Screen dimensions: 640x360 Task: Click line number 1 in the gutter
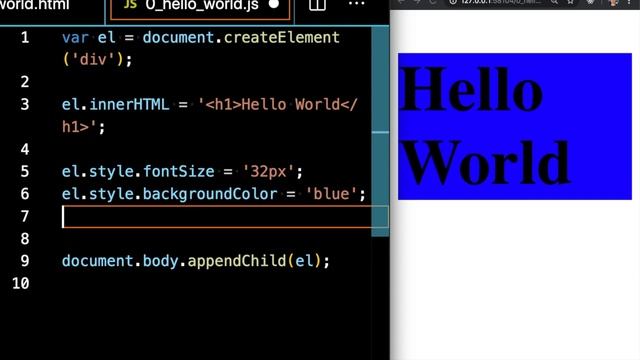click(25, 38)
